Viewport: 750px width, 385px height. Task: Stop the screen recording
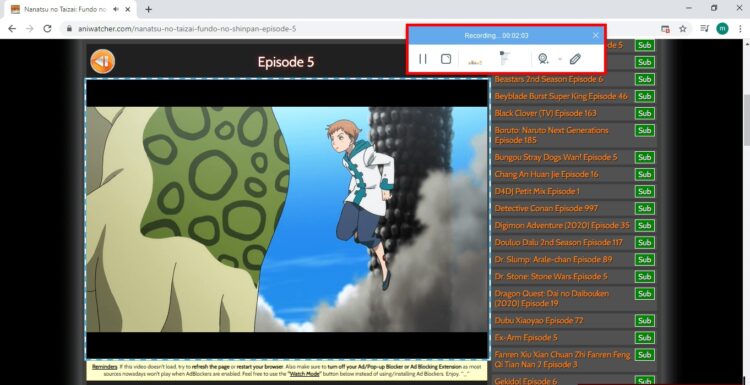(x=446, y=59)
